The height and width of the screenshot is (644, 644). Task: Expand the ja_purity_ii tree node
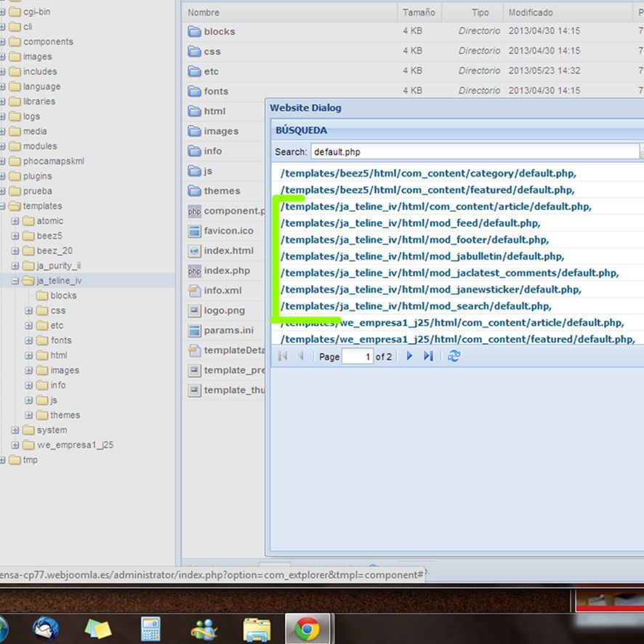tap(15, 266)
